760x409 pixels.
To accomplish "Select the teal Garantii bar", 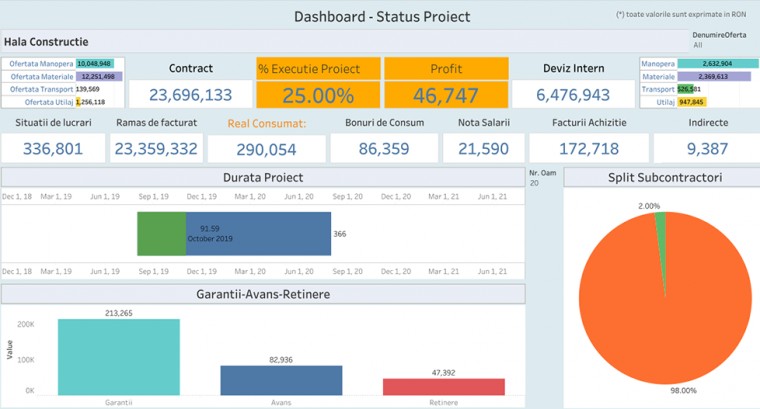I will tap(119, 357).
